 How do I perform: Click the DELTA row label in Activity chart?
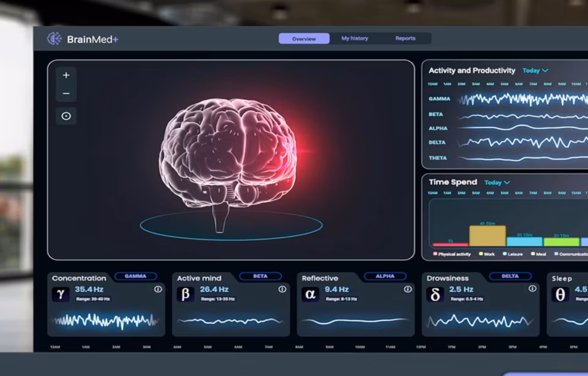pyautogui.click(x=437, y=143)
